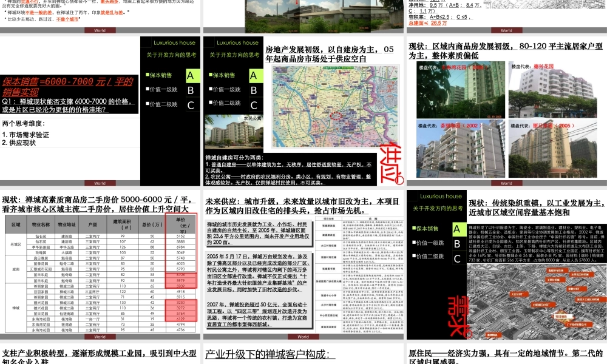Viewport: 607px width, 364px height.
Task: Click the World footer under the price table slide
Action: [100, 337]
